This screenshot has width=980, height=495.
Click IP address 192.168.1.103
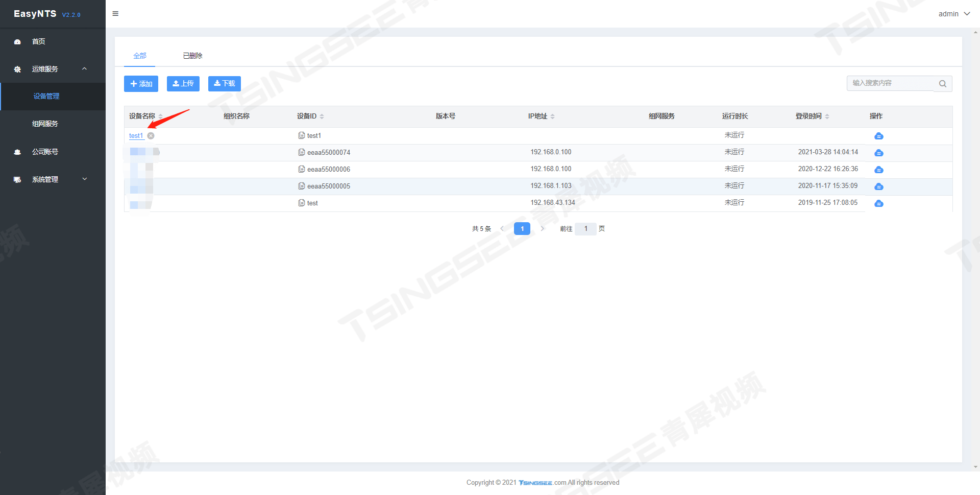pyautogui.click(x=551, y=186)
